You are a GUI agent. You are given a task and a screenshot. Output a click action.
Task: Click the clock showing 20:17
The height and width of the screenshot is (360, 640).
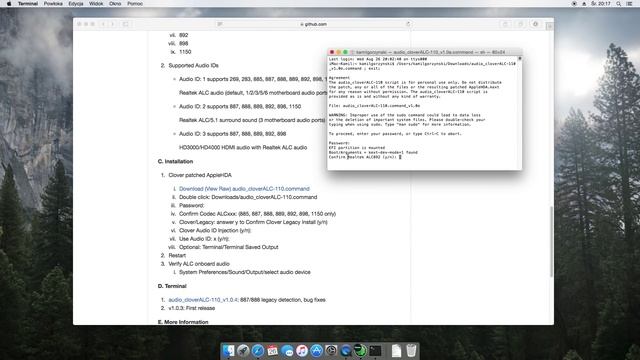point(601,4)
